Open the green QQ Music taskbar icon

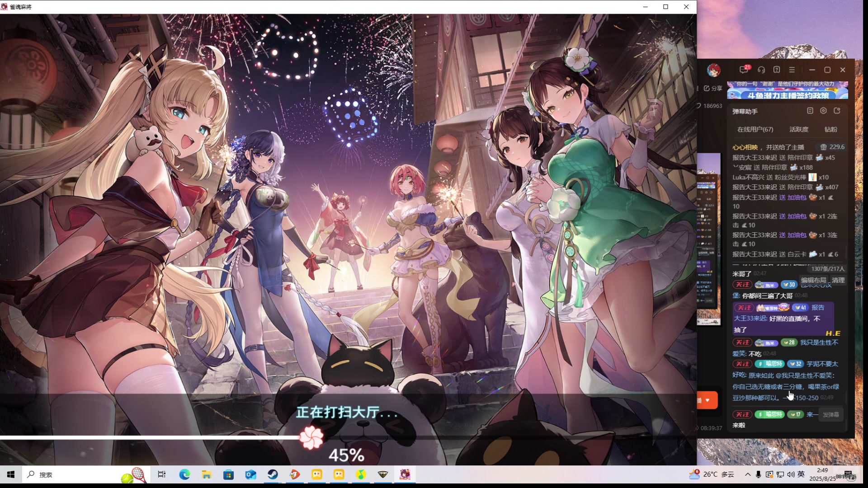[x=361, y=474]
